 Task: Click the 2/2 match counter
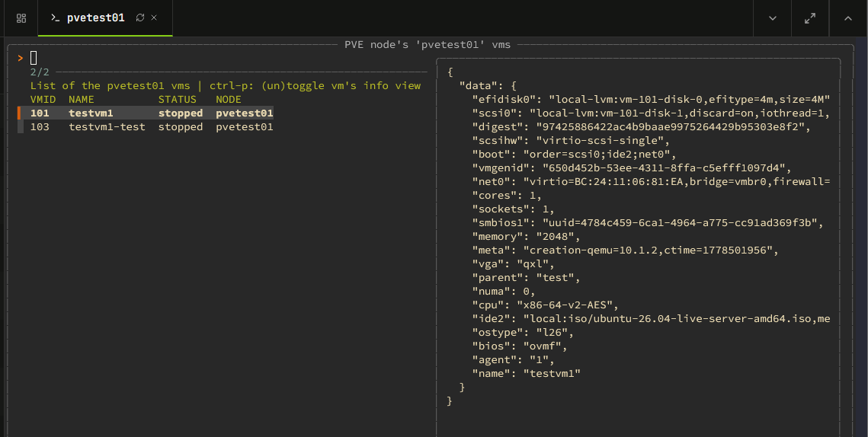tap(40, 72)
